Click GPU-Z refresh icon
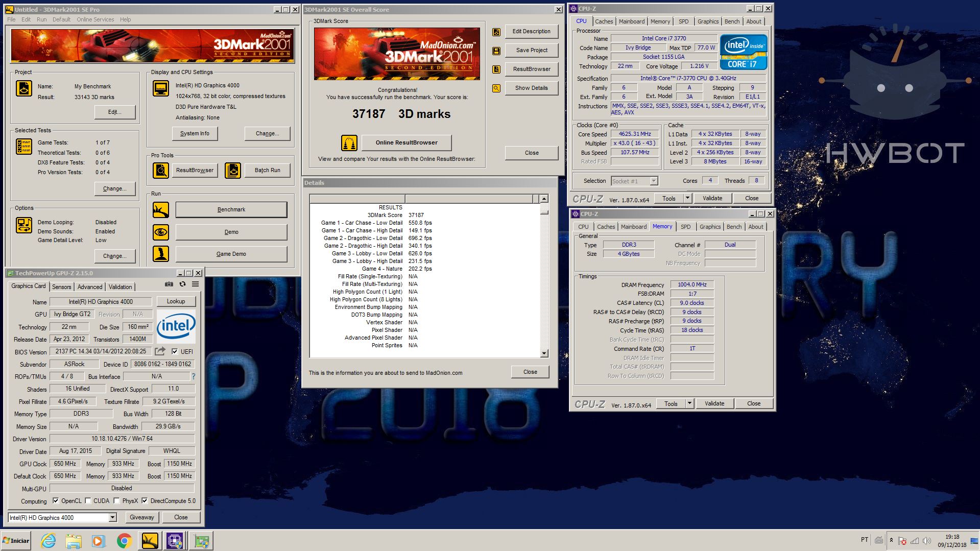The width and height of the screenshot is (980, 551). pyautogui.click(x=182, y=284)
